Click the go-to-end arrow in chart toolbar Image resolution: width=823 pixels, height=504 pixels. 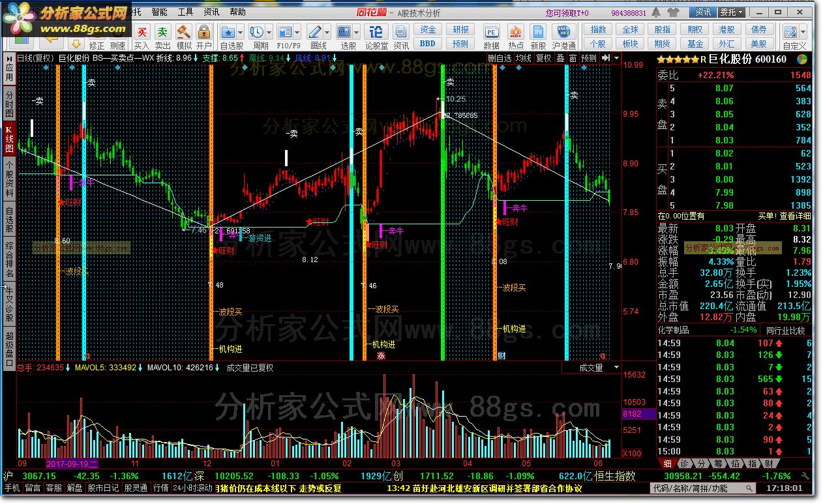(x=606, y=58)
